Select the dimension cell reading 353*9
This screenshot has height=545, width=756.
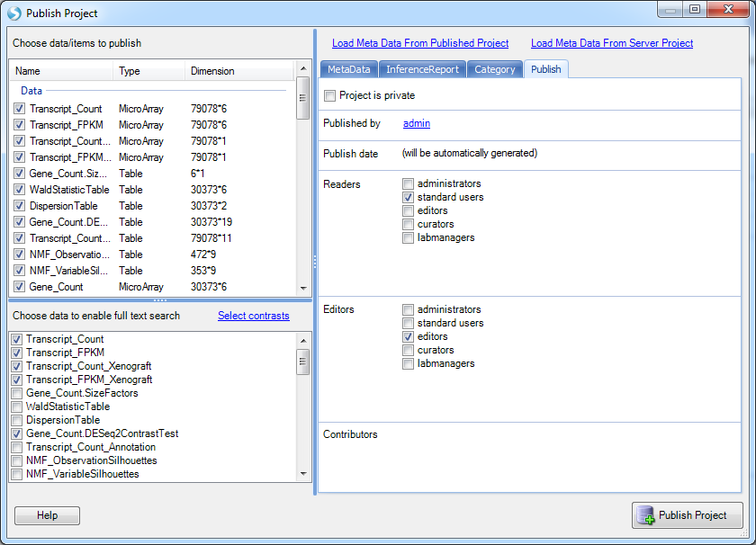point(203,271)
